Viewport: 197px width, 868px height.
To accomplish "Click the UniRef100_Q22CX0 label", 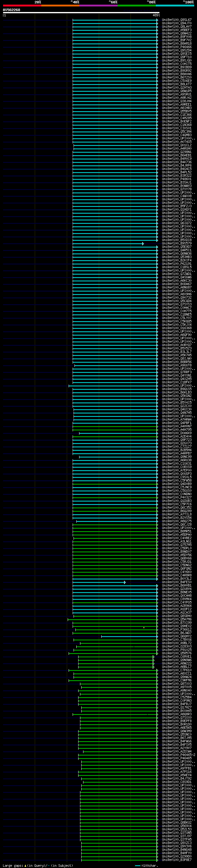I will tap(177, 406).
